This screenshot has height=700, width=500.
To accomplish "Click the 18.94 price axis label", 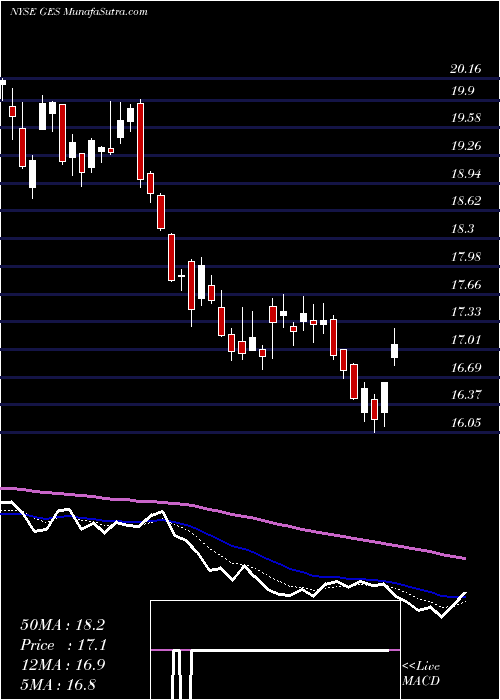I will point(466,174).
